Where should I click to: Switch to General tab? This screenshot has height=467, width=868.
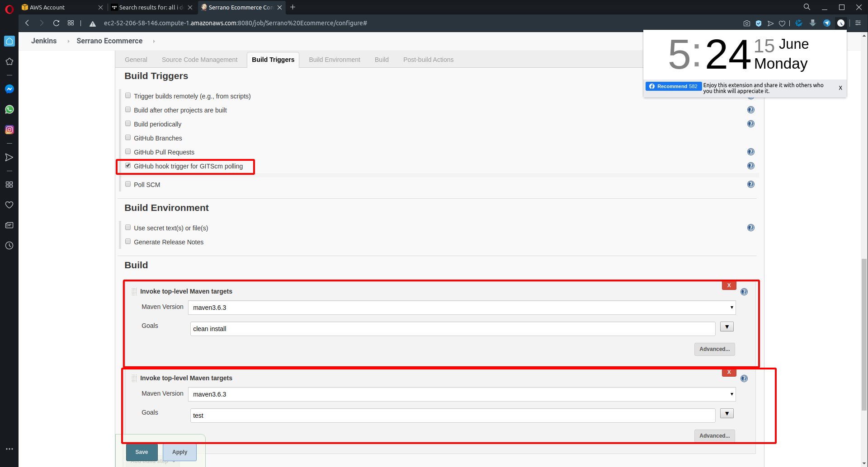[x=136, y=60]
